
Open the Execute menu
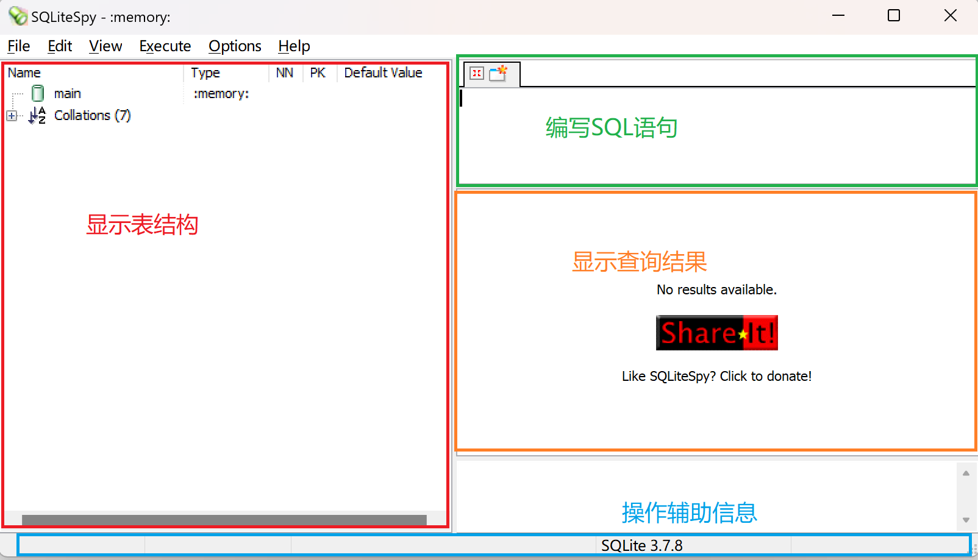tap(165, 46)
